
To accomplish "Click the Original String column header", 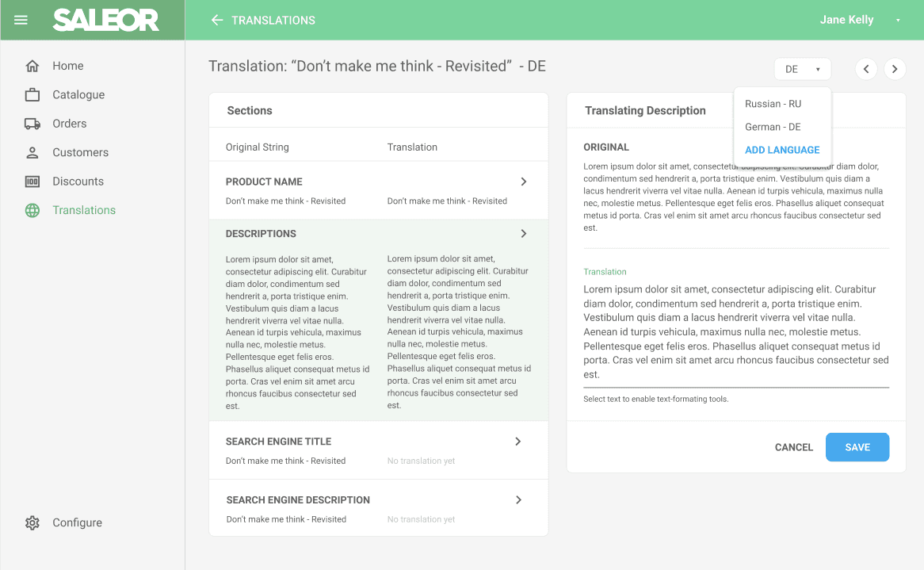I will point(258,147).
